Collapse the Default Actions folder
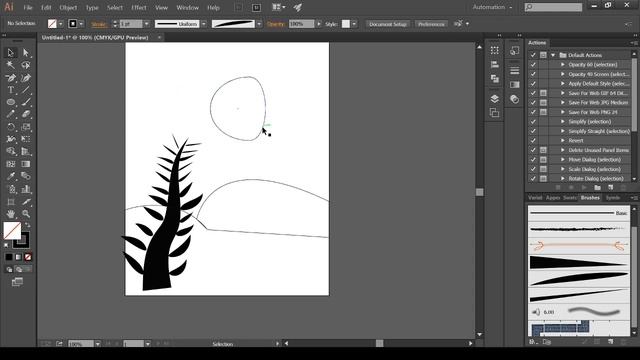Screen dimensions: 640x360 click(x=553, y=55)
